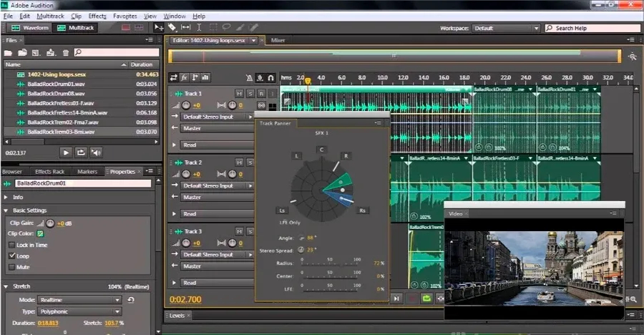
Task: Click zoom icon right of navigator bar
Action: coord(633,57)
